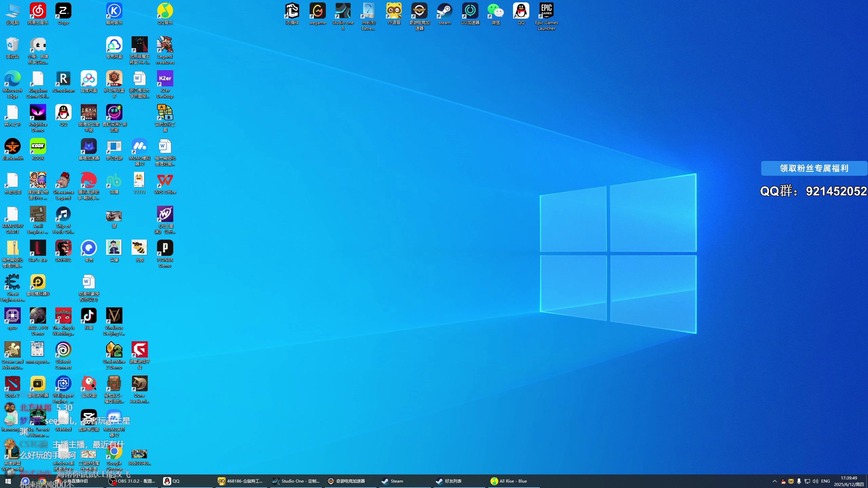Viewport: 868px width, 488px height.
Task: Open the cpuz desktop icon
Action: 12,319
